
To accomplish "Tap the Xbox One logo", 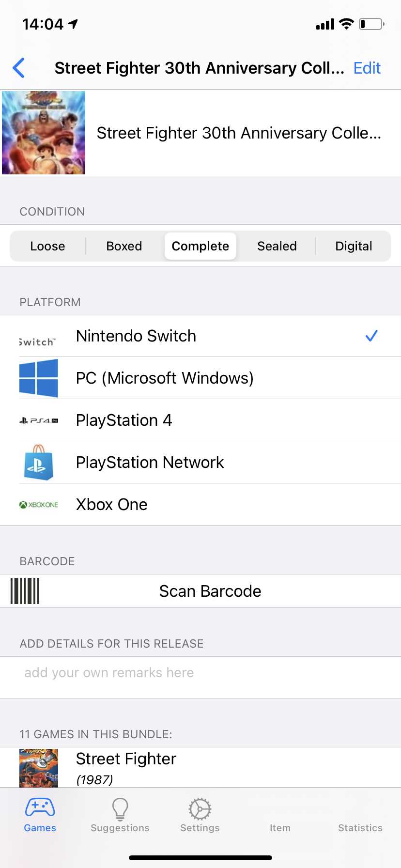I will pos(39,505).
